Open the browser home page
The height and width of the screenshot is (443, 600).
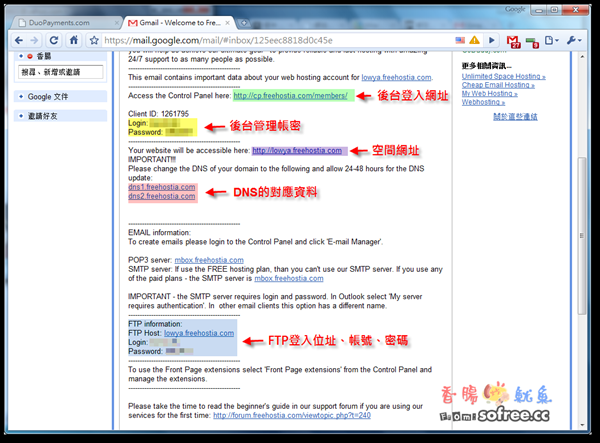tap(73, 40)
